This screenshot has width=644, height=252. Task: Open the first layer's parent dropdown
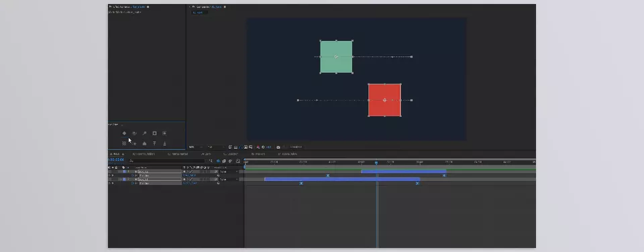click(x=228, y=172)
